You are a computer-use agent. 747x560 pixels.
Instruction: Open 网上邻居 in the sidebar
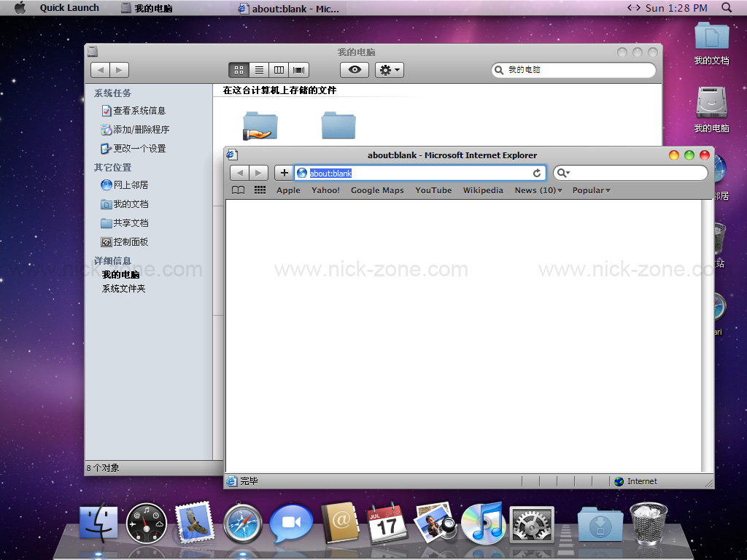pos(125,184)
